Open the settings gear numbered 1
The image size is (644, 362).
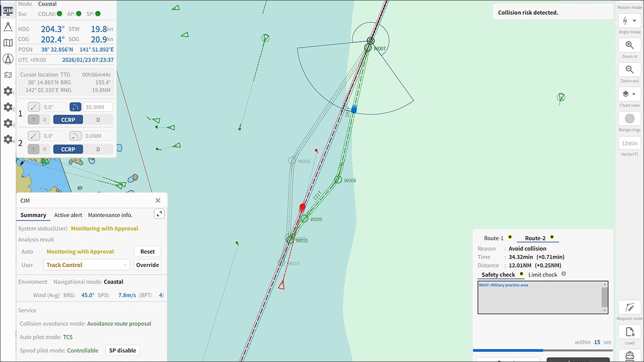(x=8, y=91)
